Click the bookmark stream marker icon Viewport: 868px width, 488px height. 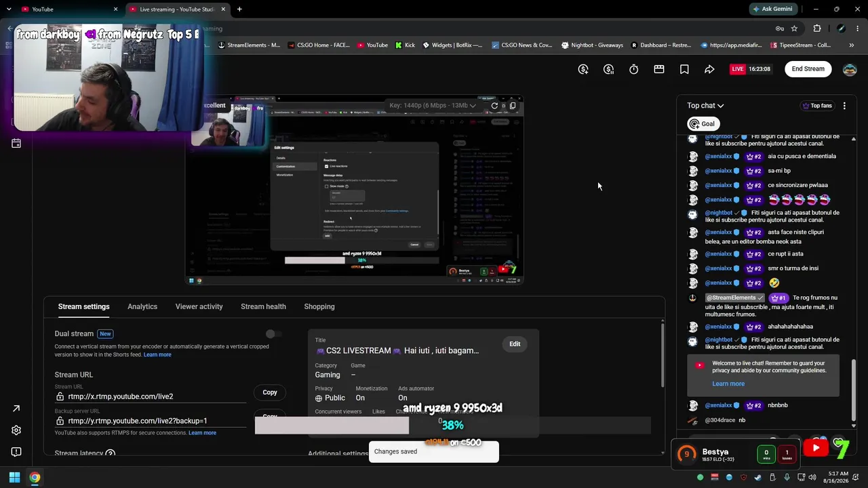click(x=684, y=69)
